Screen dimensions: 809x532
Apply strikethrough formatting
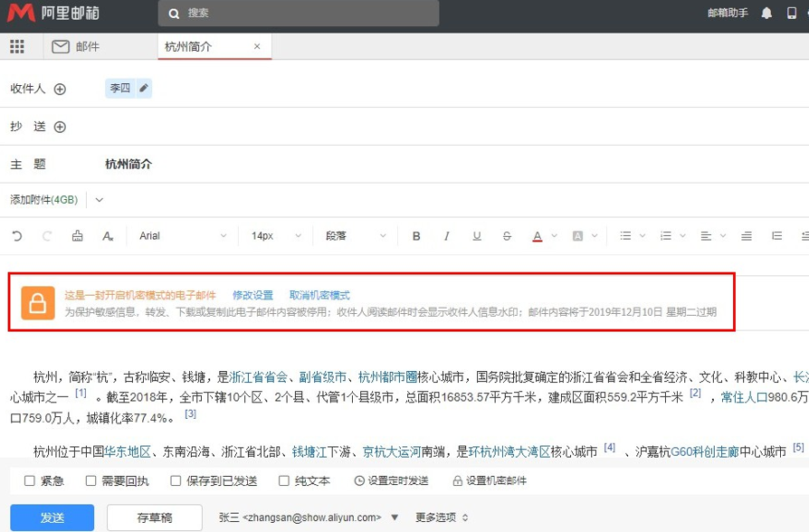(507, 236)
